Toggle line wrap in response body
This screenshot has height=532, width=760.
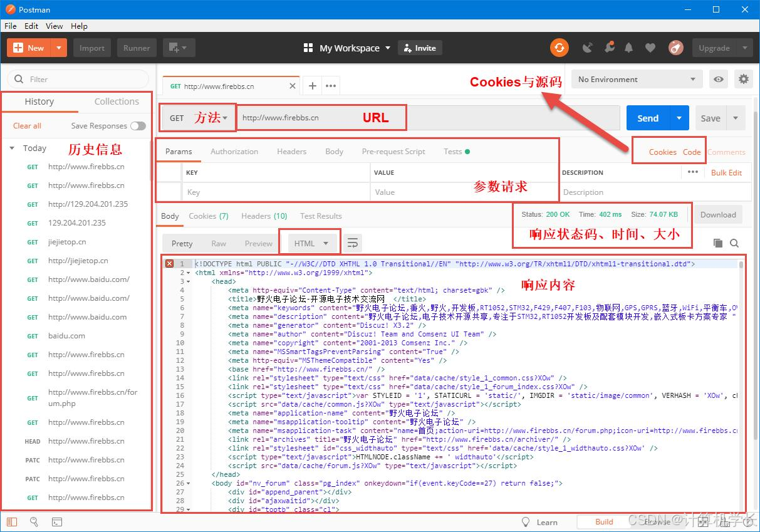(x=353, y=243)
